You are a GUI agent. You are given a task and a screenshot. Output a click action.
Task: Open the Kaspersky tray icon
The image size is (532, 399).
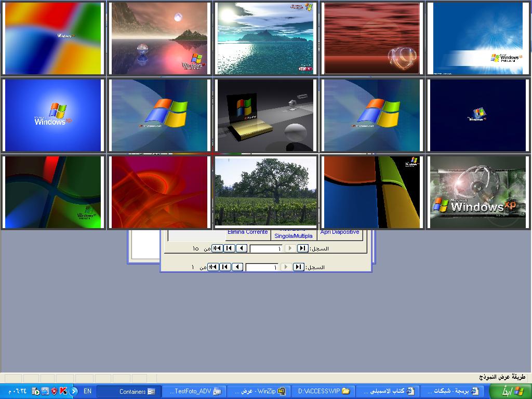pyautogui.click(x=63, y=391)
